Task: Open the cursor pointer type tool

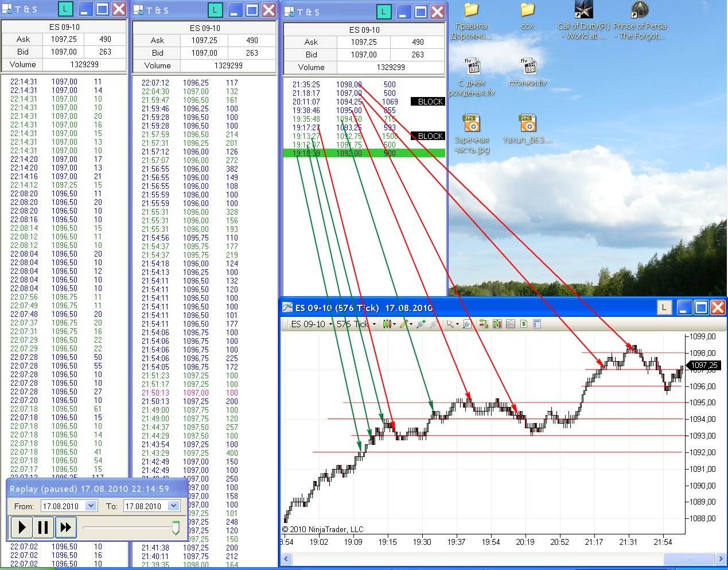Action: [x=450, y=324]
